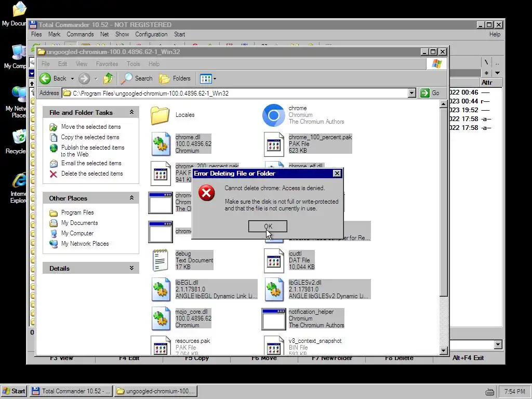The height and width of the screenshot is (399, 532).
Task: Click Copy the selected items
Action: click(x=90, y=137)
